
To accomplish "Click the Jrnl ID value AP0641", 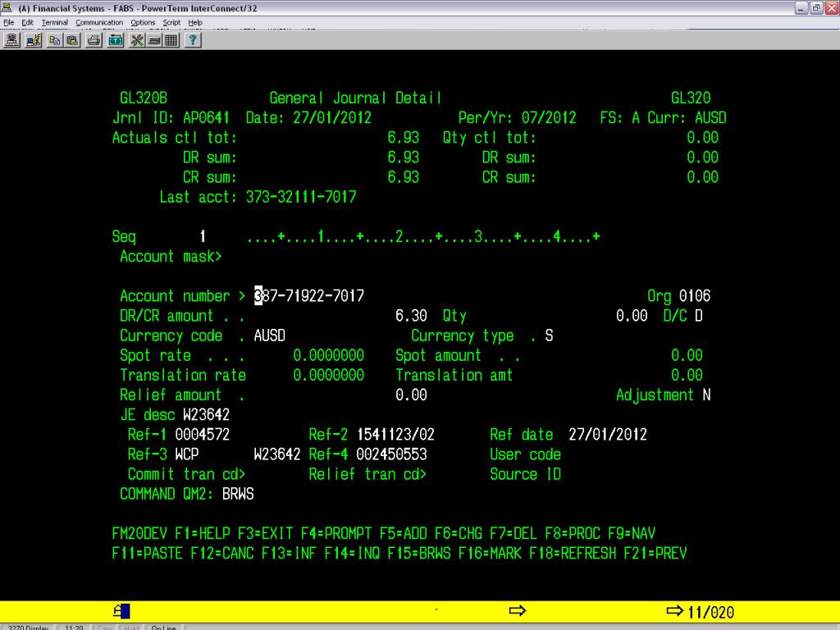I will click(206, 118).
